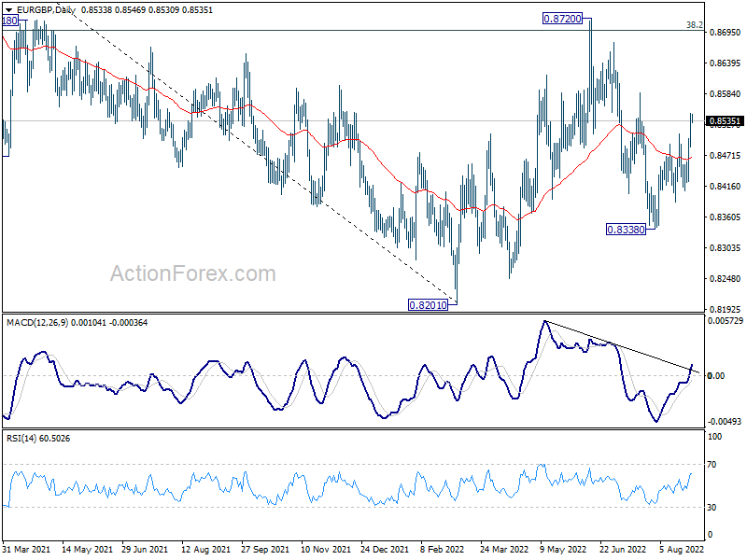This screenshot has width=747, height=560.
Task: Select the 24 Dec 2021 date label
Action: click(x=385, y=550)
